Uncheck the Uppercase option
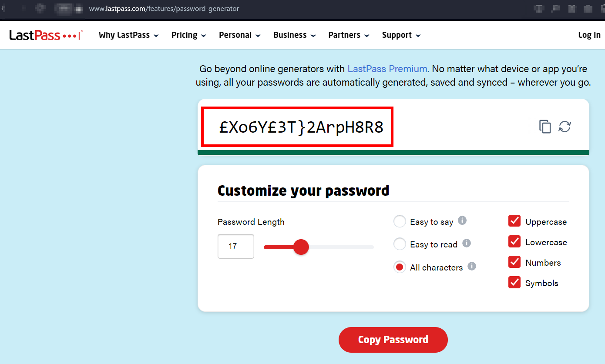This screenshot has height=364, width=605. 514,220
